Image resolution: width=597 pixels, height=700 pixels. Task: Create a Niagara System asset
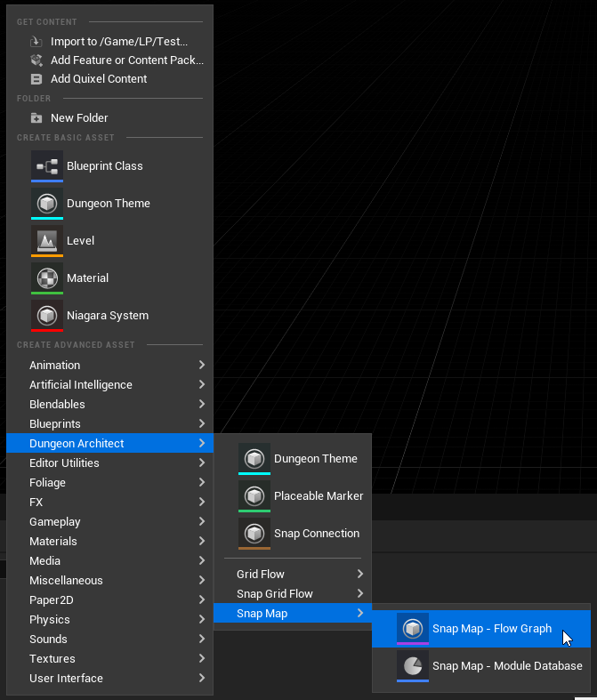tap(109, 316)
